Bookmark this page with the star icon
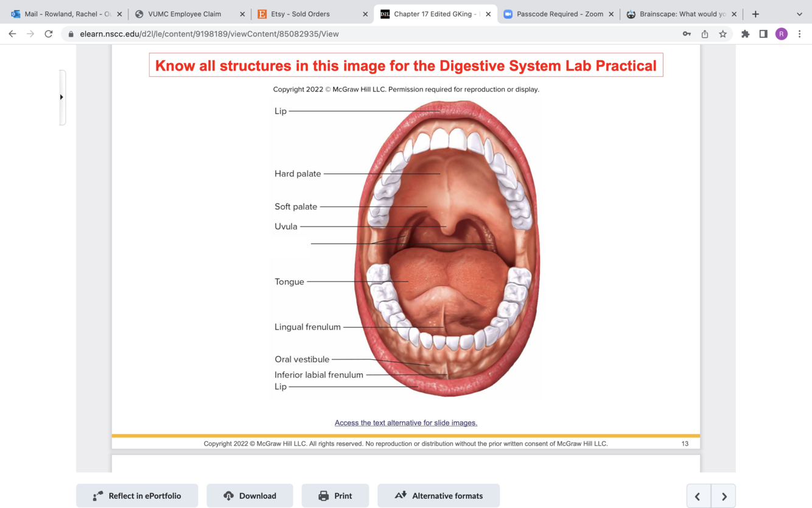Viewport: 812px width, 508px height. point(723,34)
